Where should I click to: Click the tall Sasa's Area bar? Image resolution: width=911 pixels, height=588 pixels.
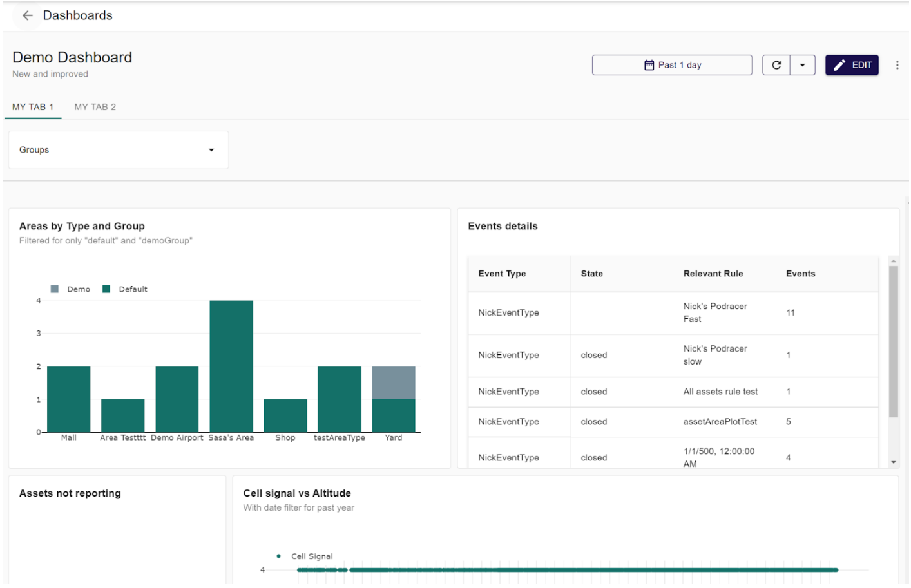click(231, 366)
